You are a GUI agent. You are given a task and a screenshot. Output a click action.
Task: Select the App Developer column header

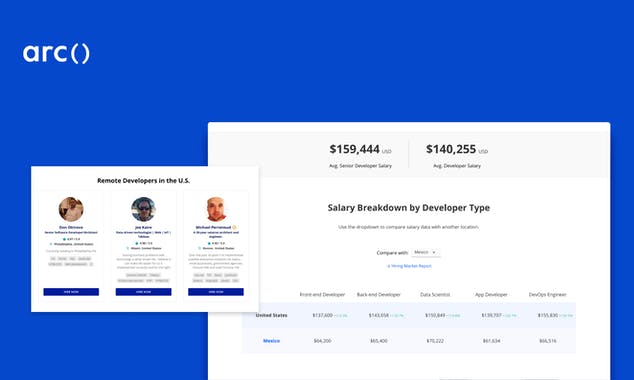[x=491, y=295]
